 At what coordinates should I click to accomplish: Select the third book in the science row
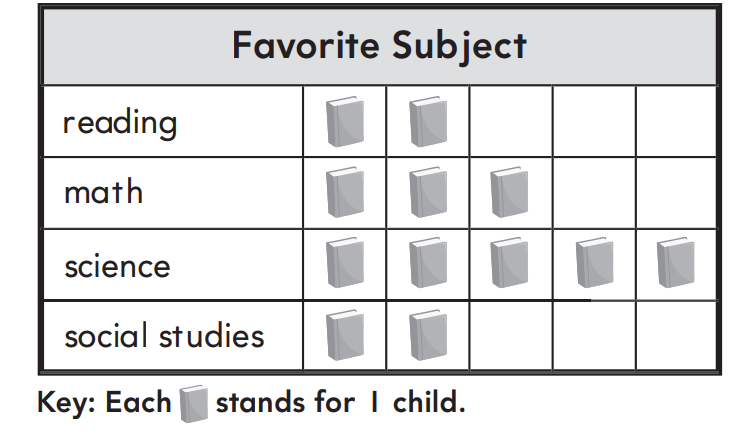[510, 263]
